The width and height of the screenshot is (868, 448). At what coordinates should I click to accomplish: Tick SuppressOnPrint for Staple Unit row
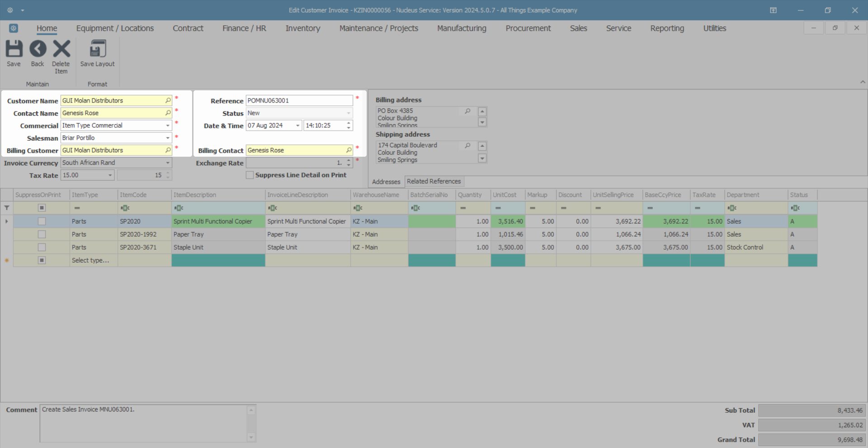click(x=42, y=247)
